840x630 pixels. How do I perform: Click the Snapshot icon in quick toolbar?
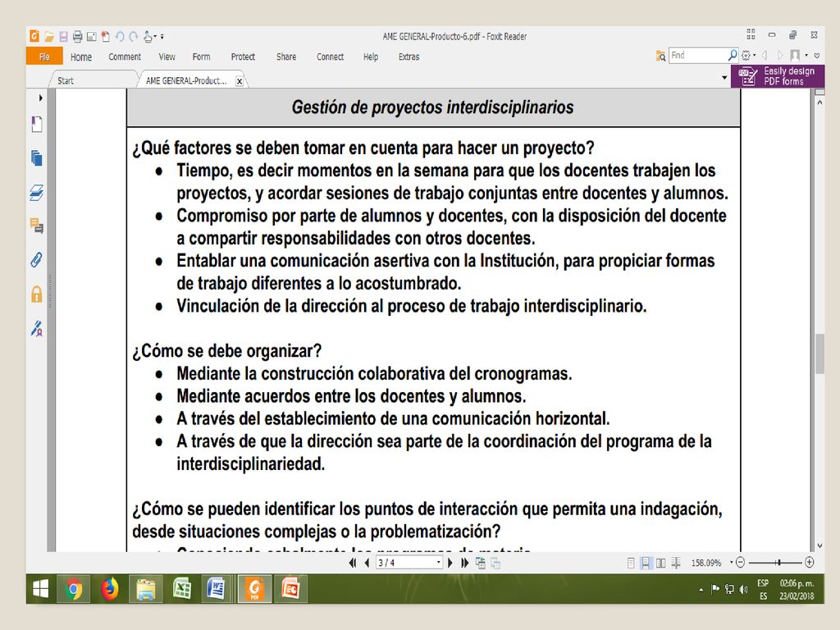tap(92, 36)
